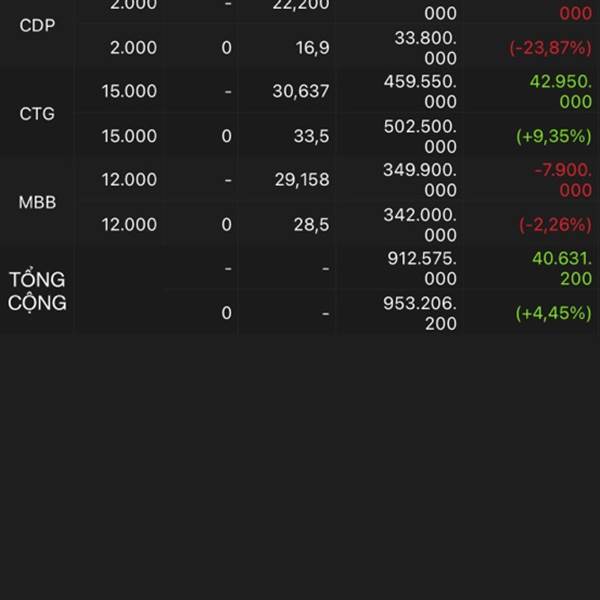Click MBB average price 29,158
Viewport: 600px width, 600px height.
(302, 180)
